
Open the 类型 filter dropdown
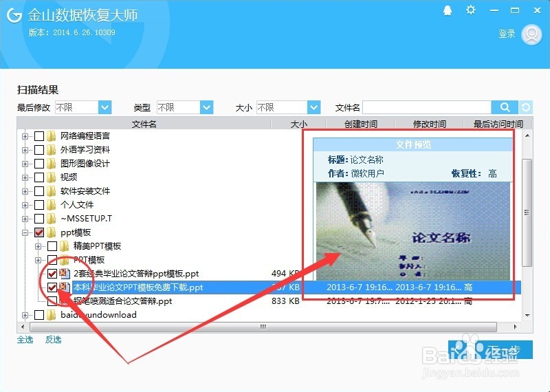(207, 107)
